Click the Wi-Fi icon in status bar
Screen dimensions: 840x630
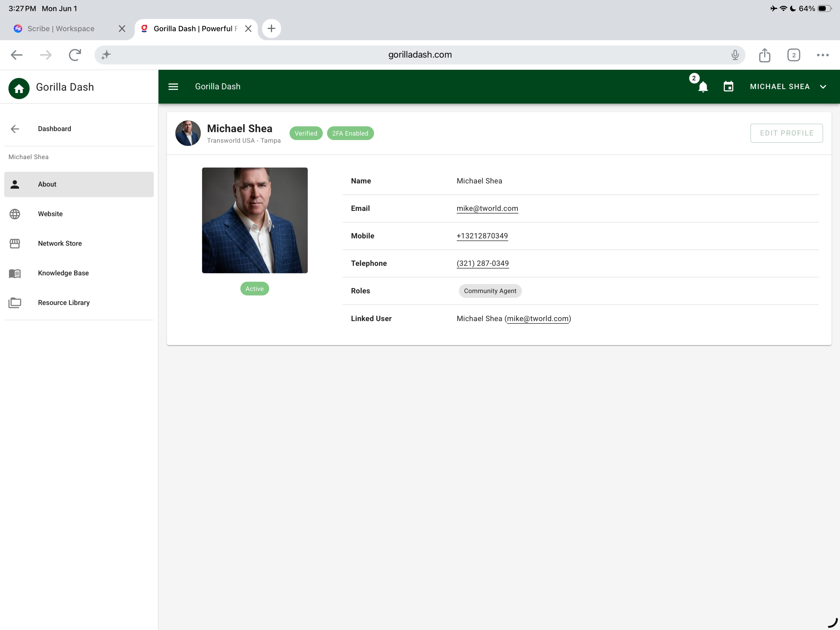783,8
